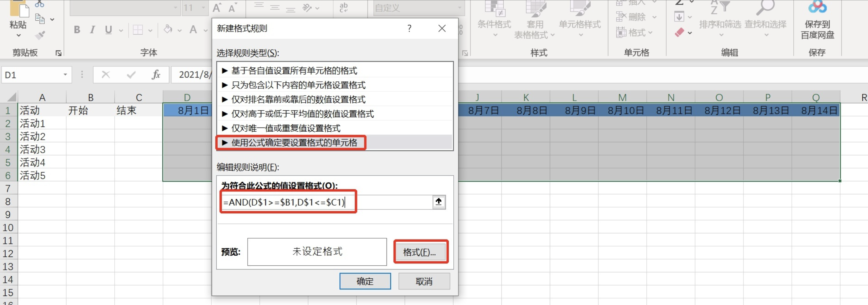
Task: Click the 8月10日 header cell
Action: click(x=622, y=110)
